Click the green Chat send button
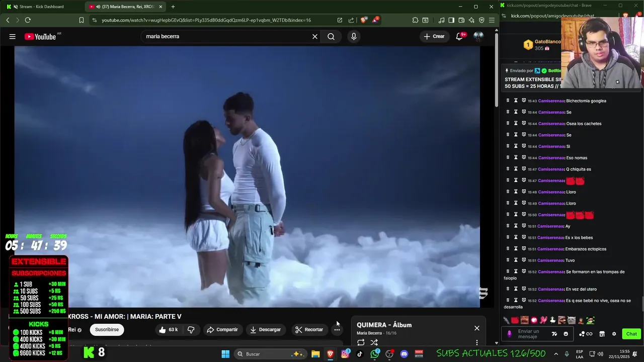The width and height of the screenshot is (644, 362). (x=631, y=334)
